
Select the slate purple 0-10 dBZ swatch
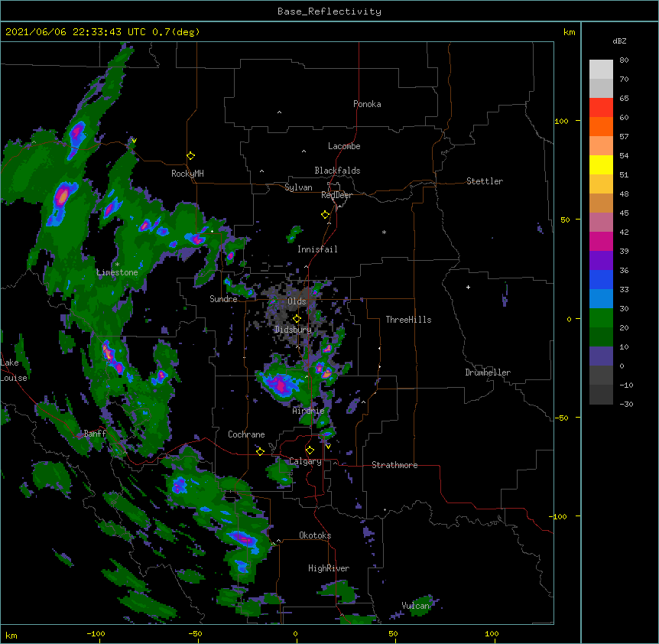tap(601, 356)
